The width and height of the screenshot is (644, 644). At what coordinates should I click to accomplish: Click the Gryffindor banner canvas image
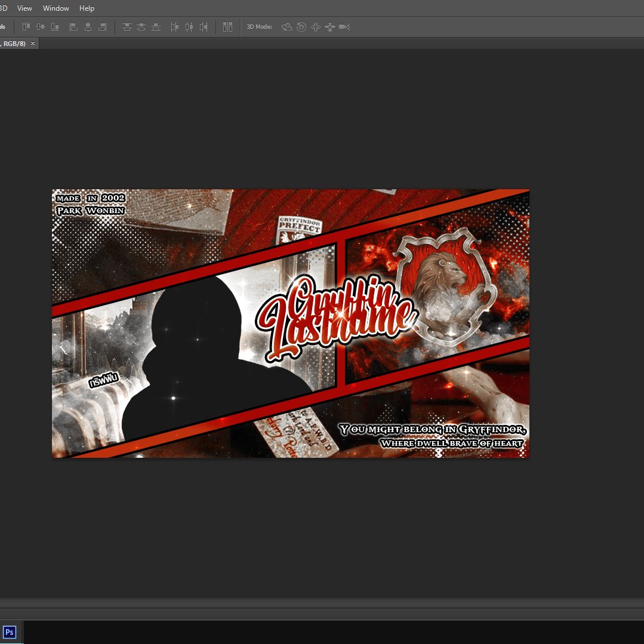click(x=291, y=323)
